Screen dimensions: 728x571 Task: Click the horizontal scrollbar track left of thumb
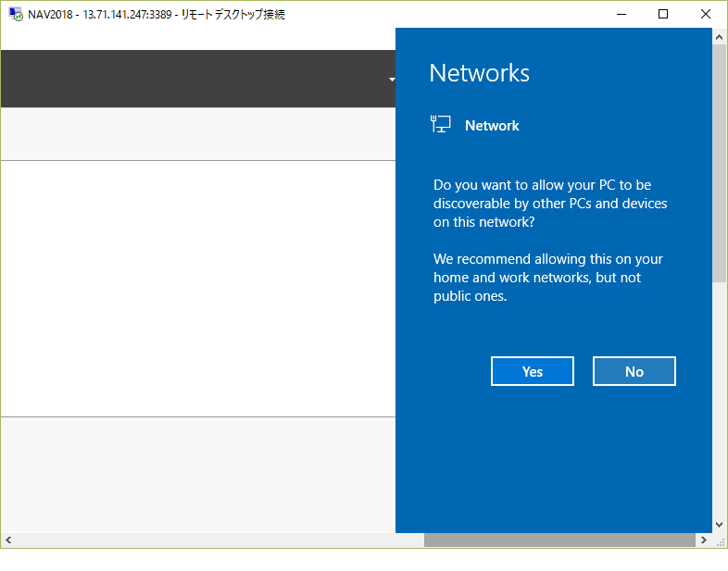(213, 540)
